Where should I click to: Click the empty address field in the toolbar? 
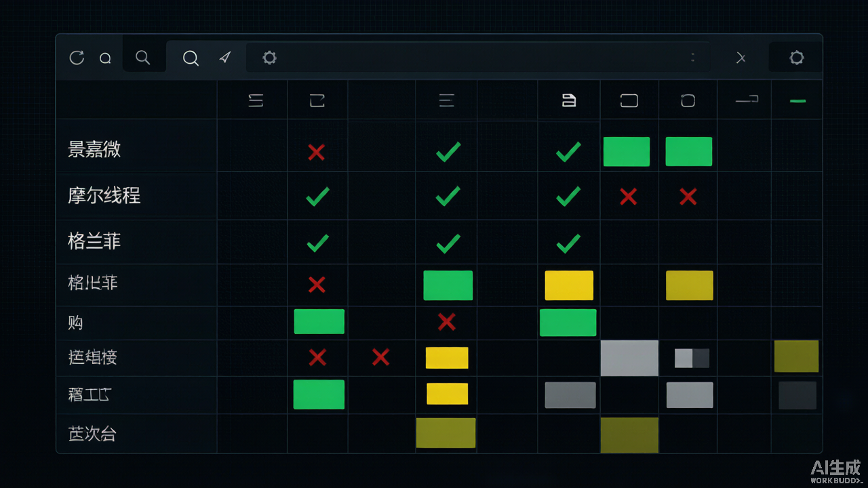tap(478, 58)
